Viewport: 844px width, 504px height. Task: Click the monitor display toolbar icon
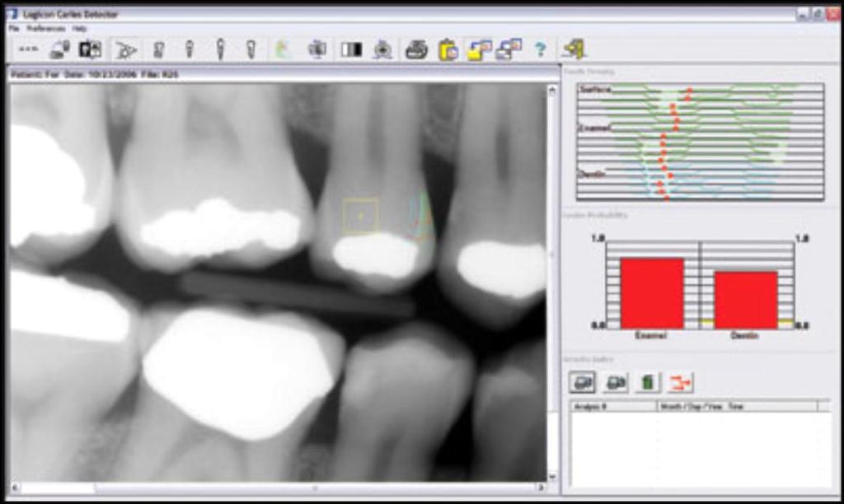(x=317, y=50)
